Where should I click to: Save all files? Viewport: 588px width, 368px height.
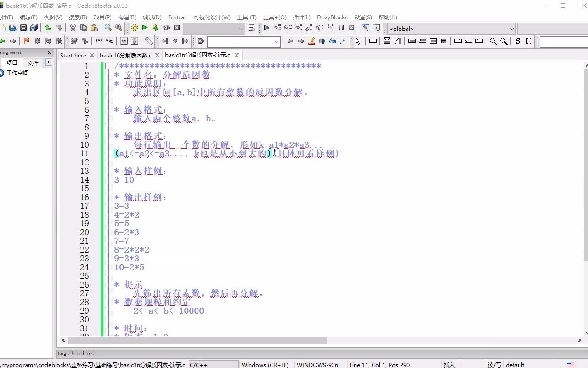34,28
